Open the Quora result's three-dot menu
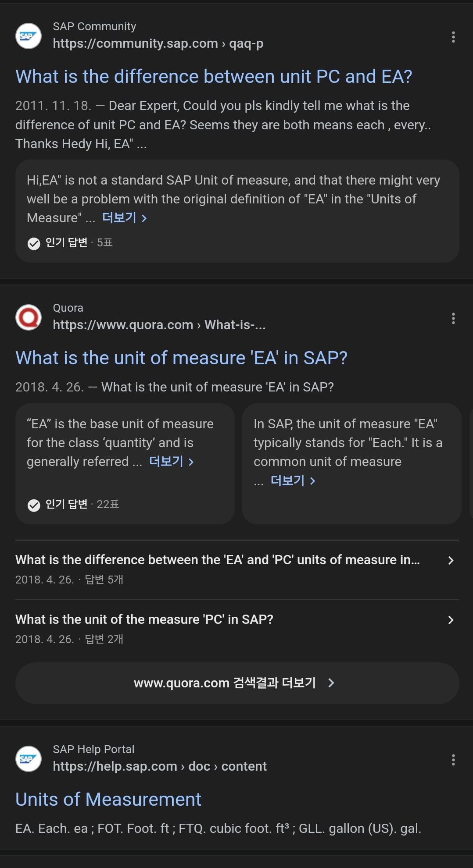This screenshot has width=473, height=868. click(x=453, y=318)
